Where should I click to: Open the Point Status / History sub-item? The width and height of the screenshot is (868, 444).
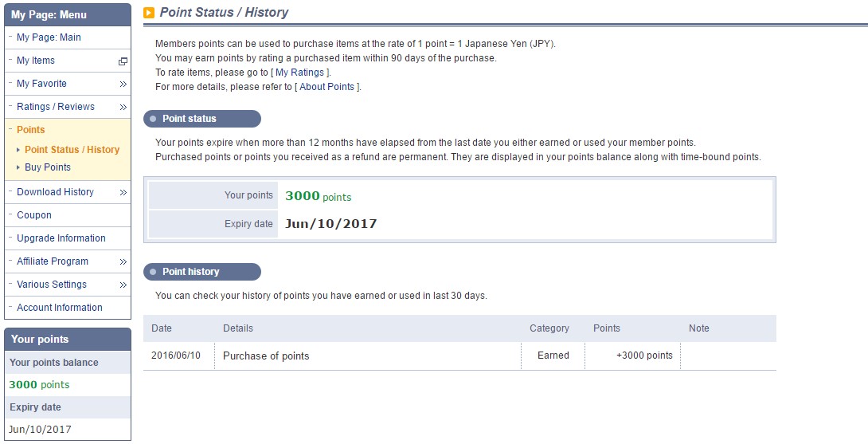tap(72, 150)
